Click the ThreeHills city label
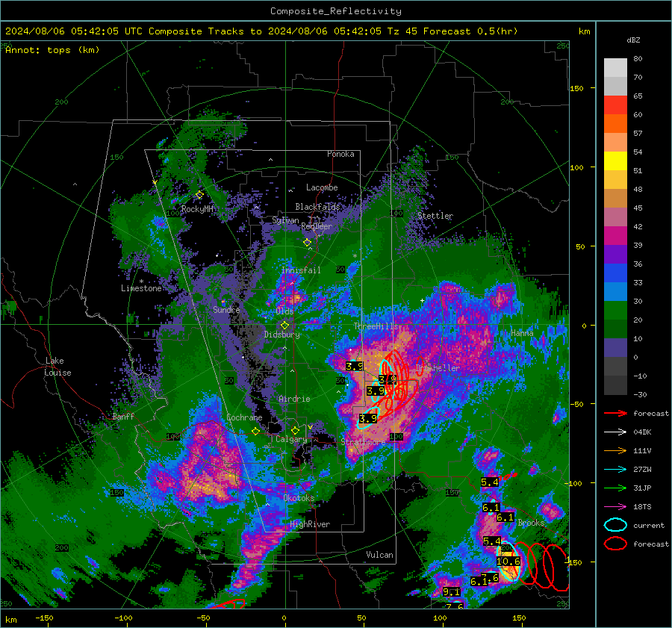Screen dimensions: 672x628 (376, 326)
